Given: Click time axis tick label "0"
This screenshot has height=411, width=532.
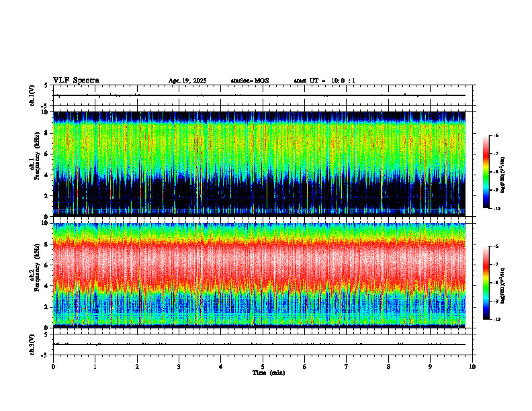Looking at the screenshot, I should [x=53, y=367].
